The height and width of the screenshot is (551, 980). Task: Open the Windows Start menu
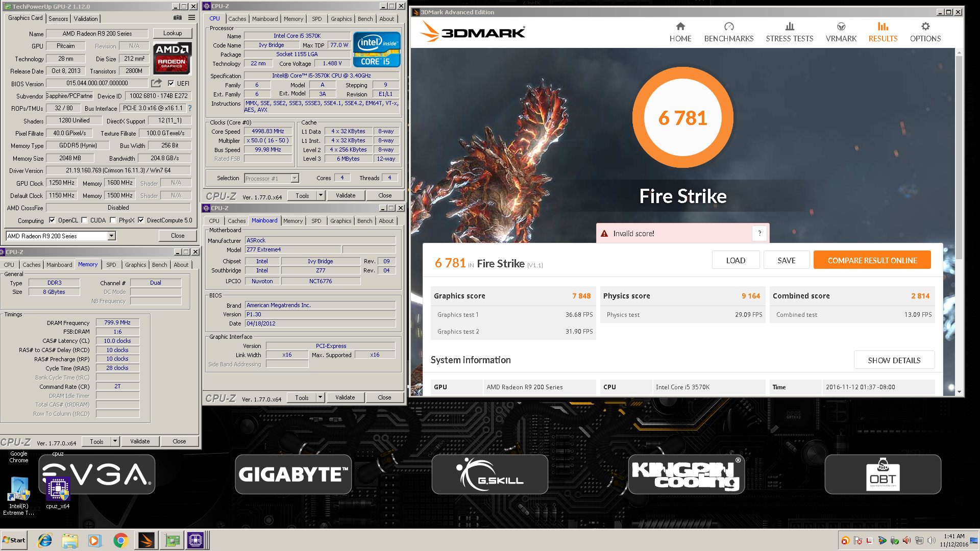click(14, 540)
